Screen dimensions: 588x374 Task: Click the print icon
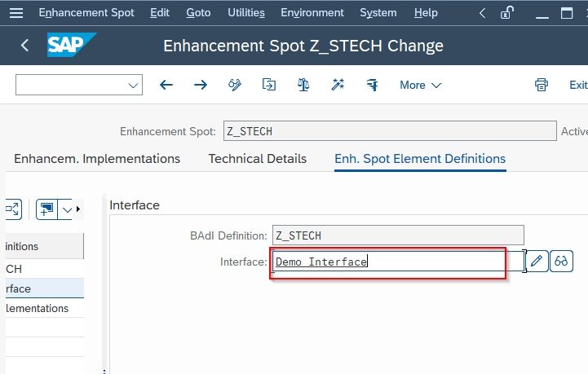pyautogui.click(x=542, y=85)
